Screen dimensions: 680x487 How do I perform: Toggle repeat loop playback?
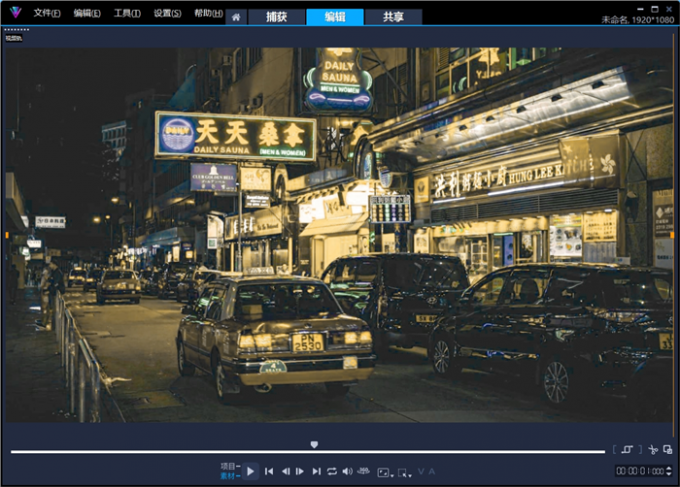click(332, 471)
